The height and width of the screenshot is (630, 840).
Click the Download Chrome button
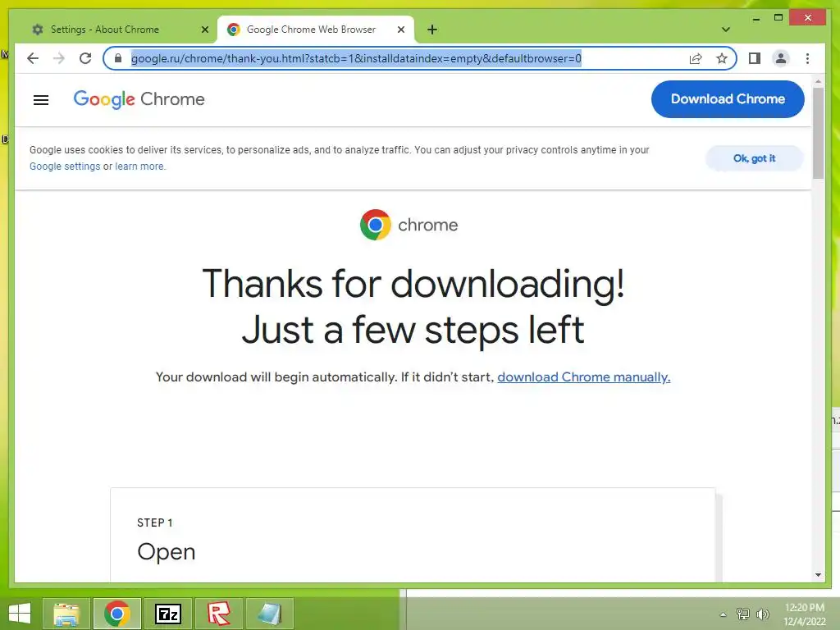click(728, 99)
